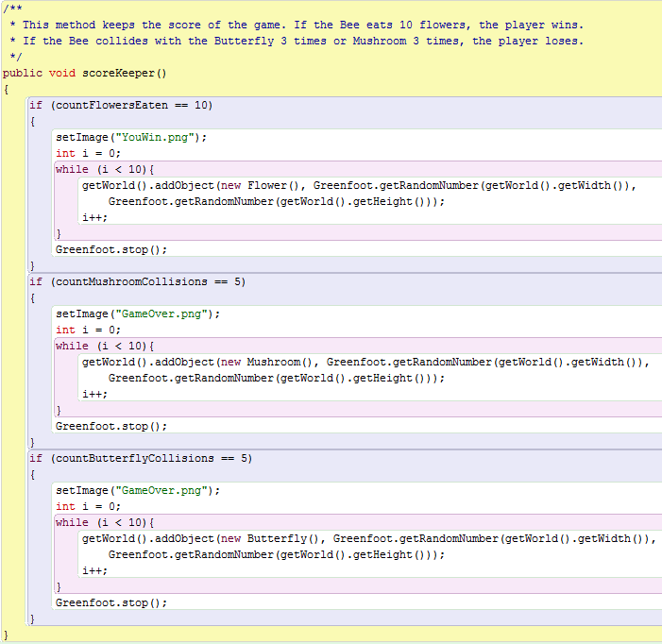This screenshot has height=644, width=662.
Task: Click the setImage("YouWin.png") statement
Action: (131, 138)
